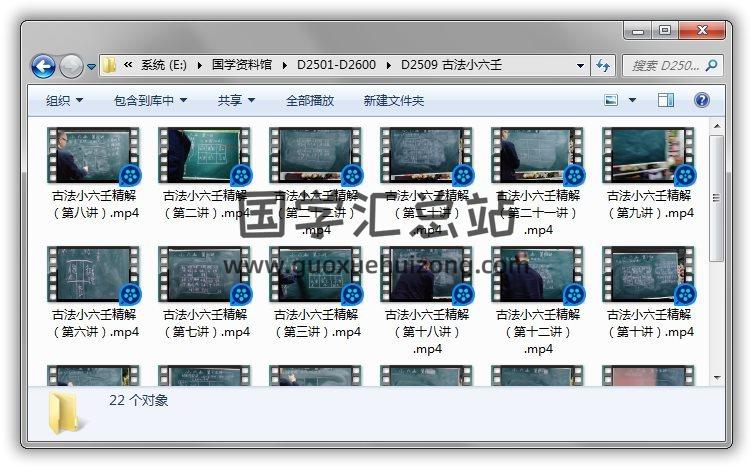The width and height of the screenshot is (753, 469).
Task: Select the 第二讲 video thumbnail
Action: click(x=205, y=156)
